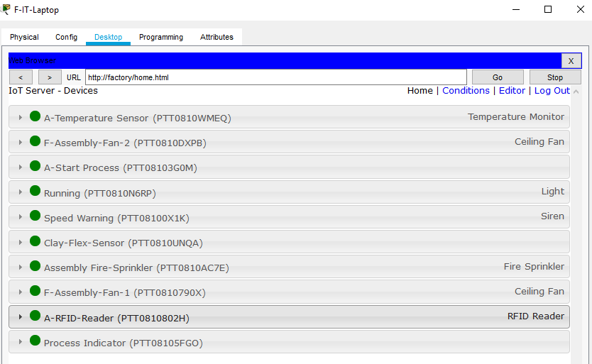Expand the Clay-Flex-Sensor row arrow
Viewport: 592px width, 364px height.
21,243
